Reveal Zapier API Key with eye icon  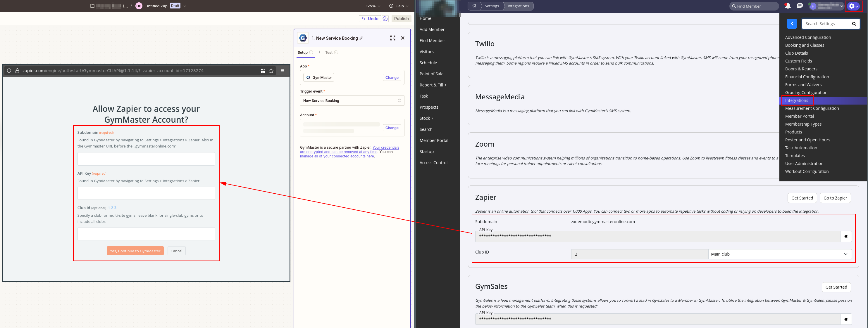(x=846, y=237)
